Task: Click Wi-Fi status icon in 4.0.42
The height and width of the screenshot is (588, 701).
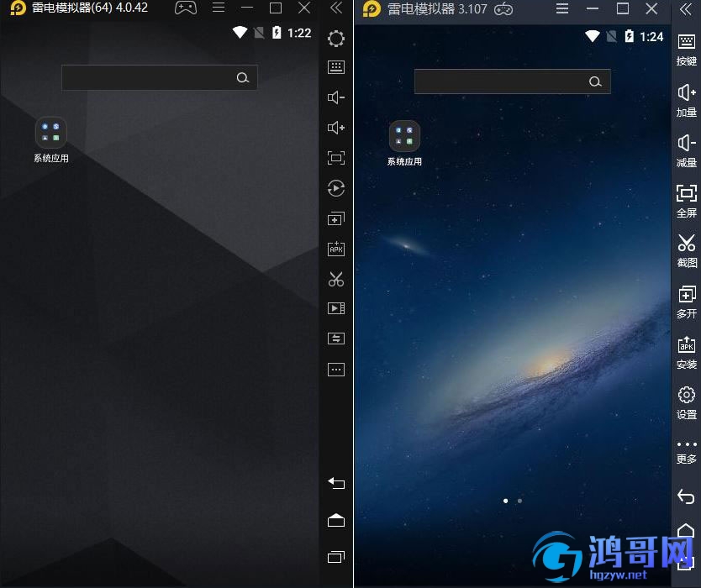Action: coord(240,32)
